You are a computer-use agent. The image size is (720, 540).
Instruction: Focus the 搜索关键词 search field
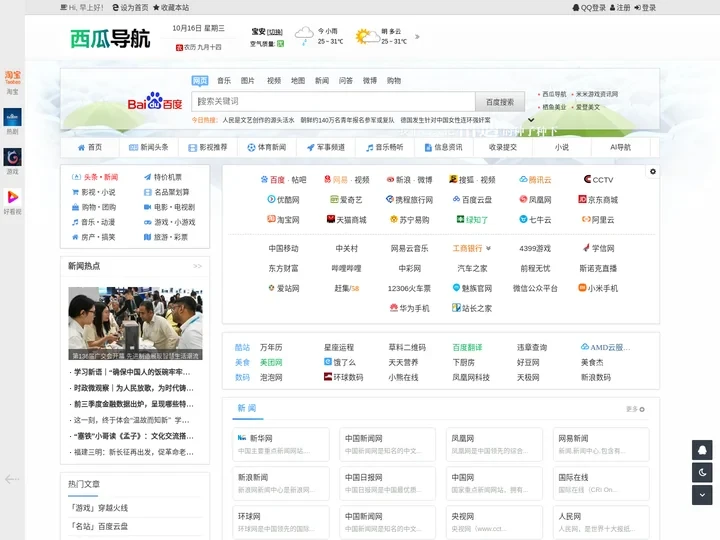333,101
